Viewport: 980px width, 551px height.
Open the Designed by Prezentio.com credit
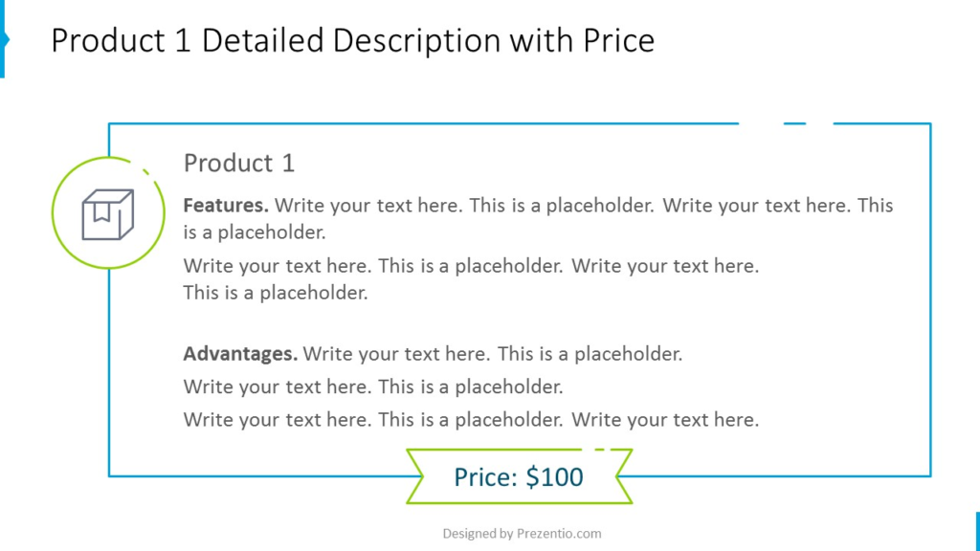(522, 534)
